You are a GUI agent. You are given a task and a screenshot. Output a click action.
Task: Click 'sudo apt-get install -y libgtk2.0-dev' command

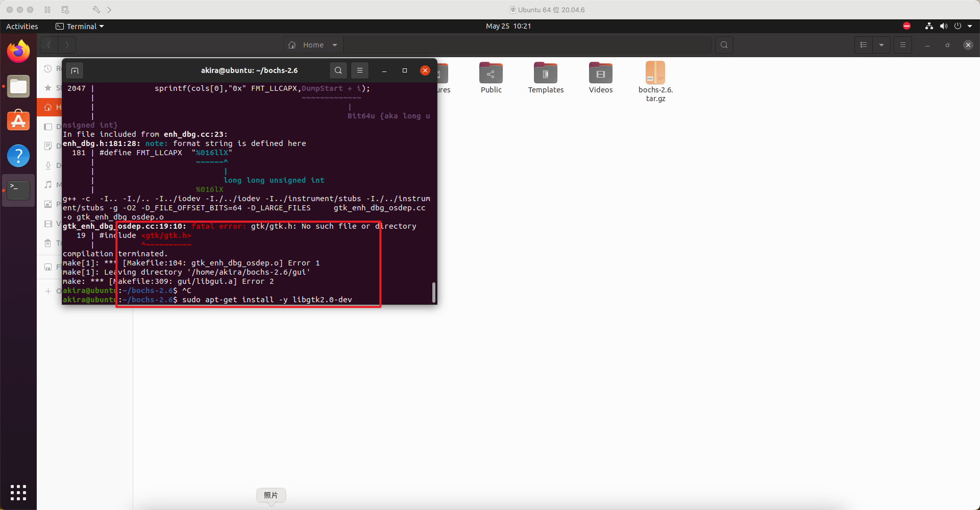pos(267,300)
